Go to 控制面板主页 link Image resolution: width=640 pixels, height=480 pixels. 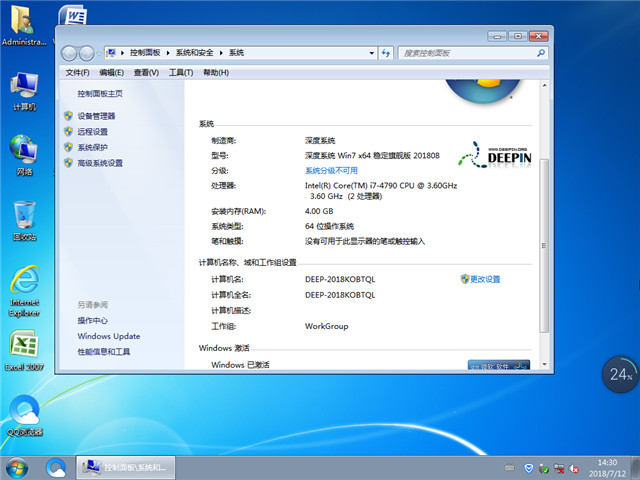[100, 93]
